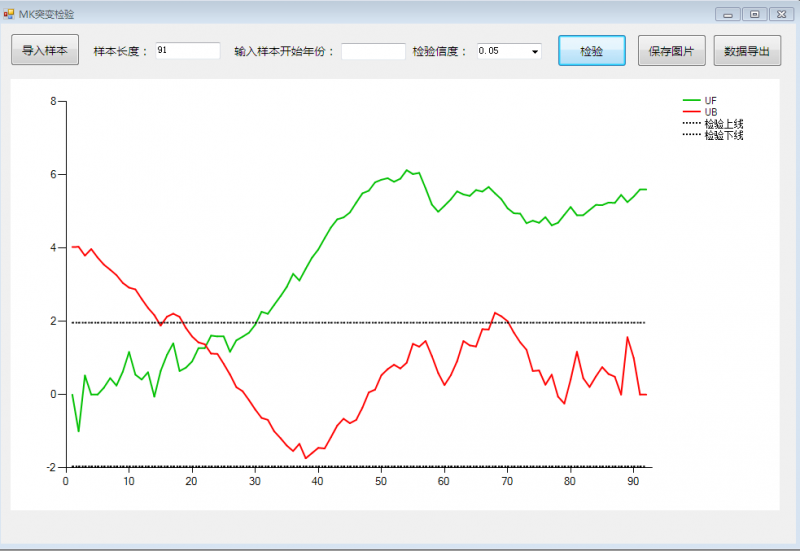Click the 样本长度 label text
800x551 pixels.
pyautogui.click(x=121, y=51)
